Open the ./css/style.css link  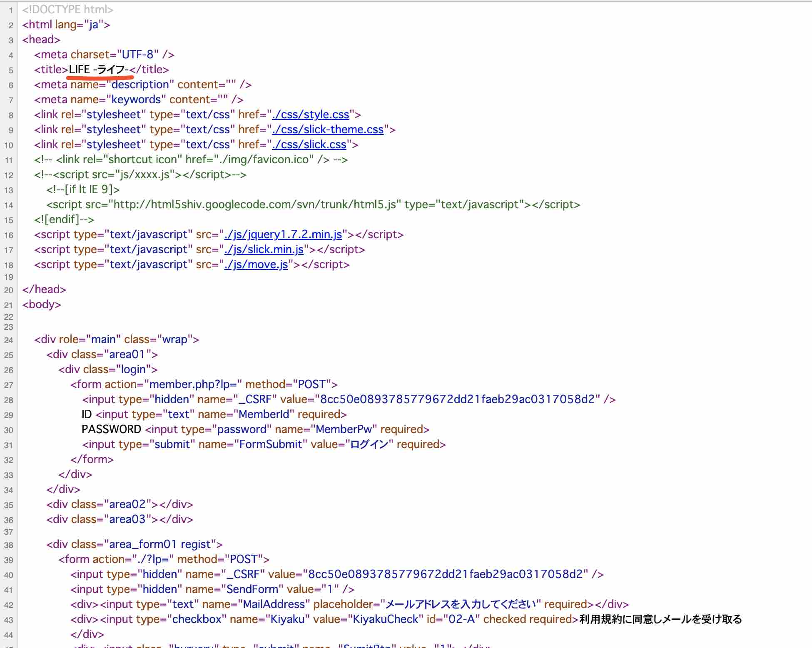point(311,115)
